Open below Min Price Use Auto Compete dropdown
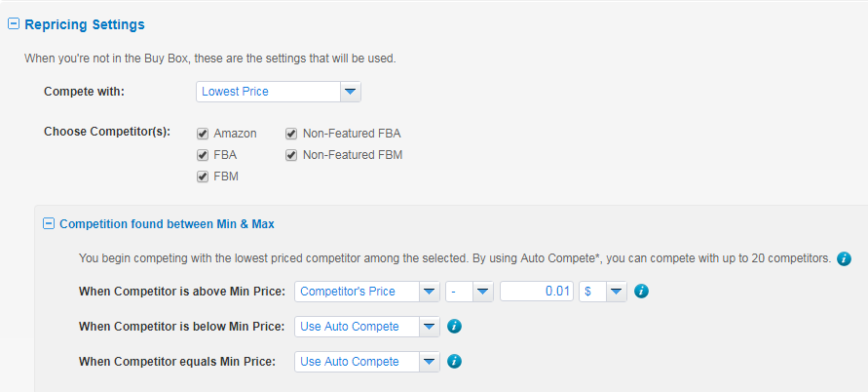 point(367,327)
